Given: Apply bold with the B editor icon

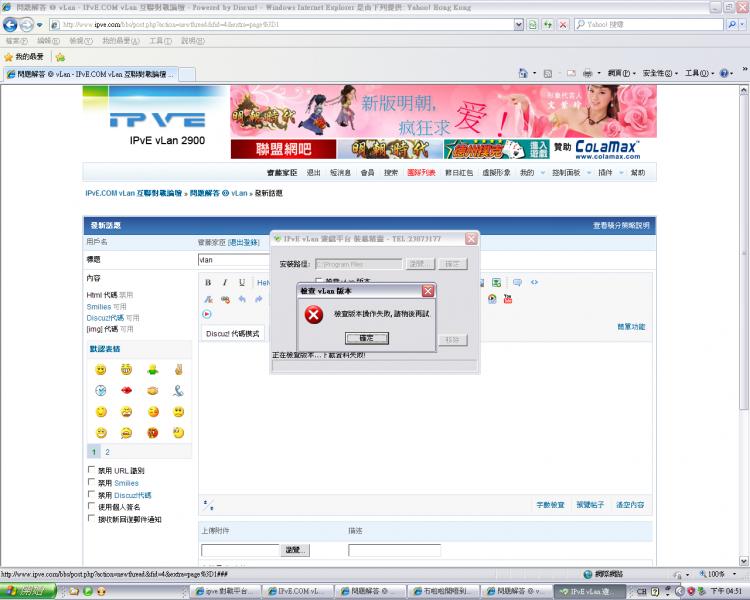Looking at the screenshot, I should pos(208,283).
